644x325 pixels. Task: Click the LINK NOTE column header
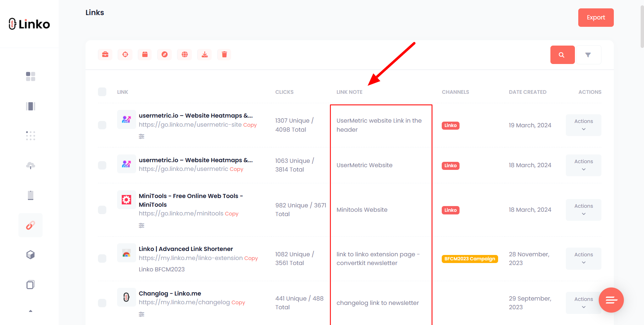(x=350, y=92)
